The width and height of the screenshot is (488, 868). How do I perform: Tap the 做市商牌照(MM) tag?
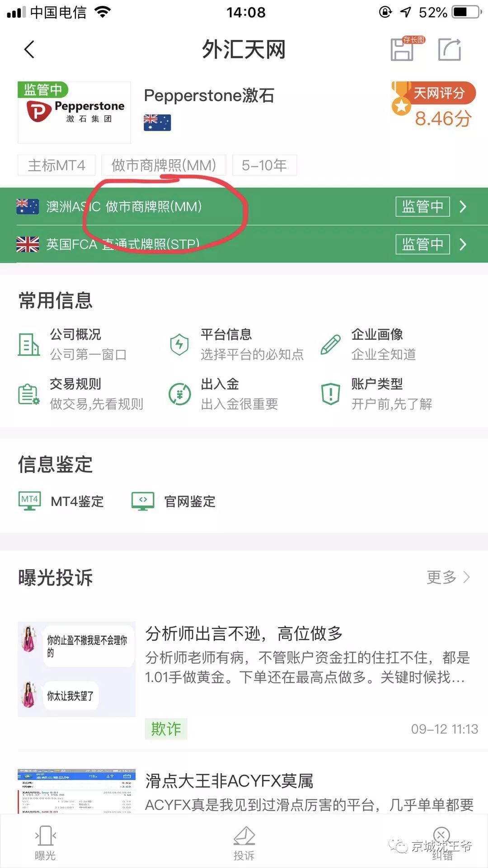(x=164, y=165)
